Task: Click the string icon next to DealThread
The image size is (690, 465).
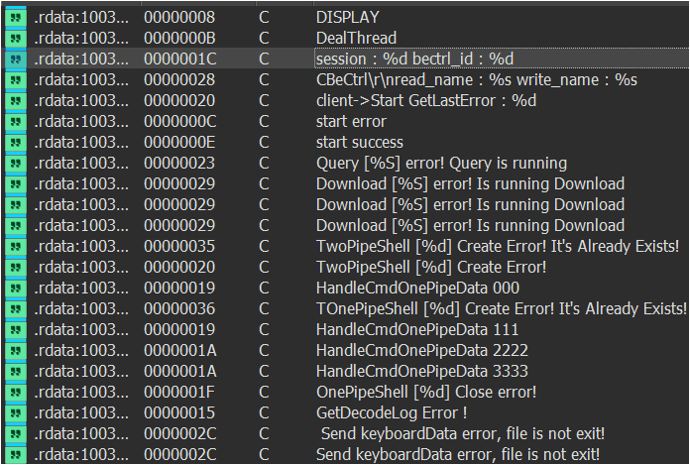Action: click(16, 38)
